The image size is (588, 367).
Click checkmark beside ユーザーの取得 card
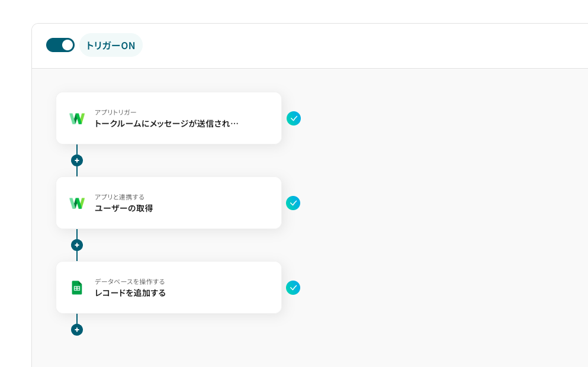point(293,203)
